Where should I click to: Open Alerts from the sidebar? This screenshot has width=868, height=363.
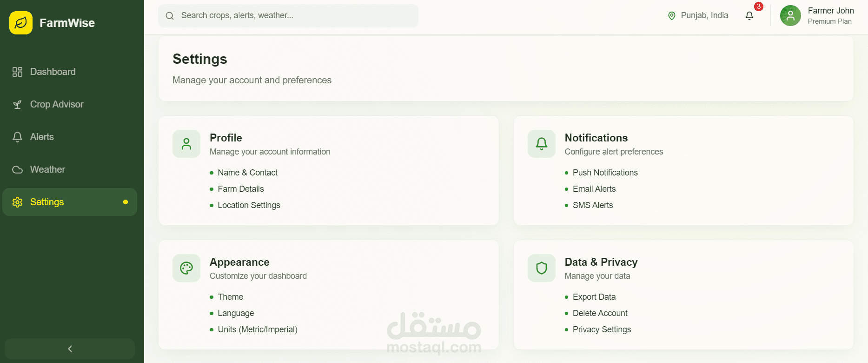point(42,137)
